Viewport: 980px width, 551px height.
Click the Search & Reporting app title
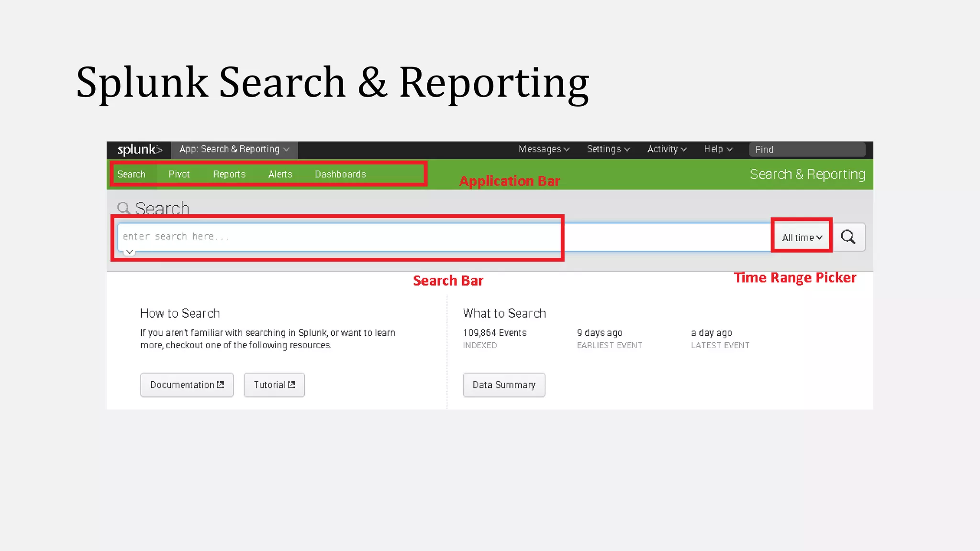(x=807, y=175)
